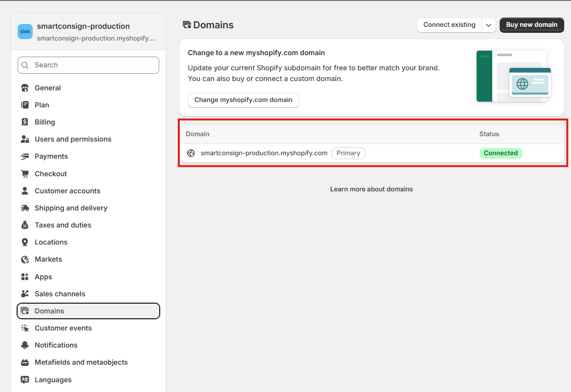
Task: Open Sales channels settings
Action: point(88,294)
